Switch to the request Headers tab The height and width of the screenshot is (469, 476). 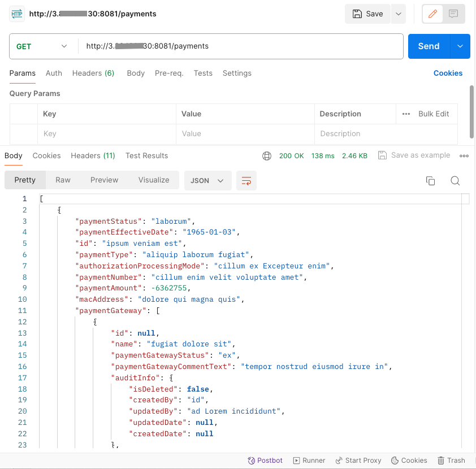[93, 73]
